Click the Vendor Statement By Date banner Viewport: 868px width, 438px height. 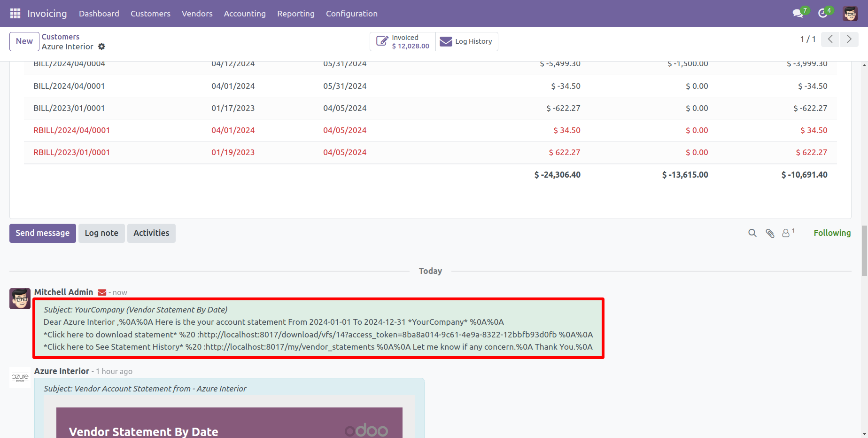(x=229, y=423)
